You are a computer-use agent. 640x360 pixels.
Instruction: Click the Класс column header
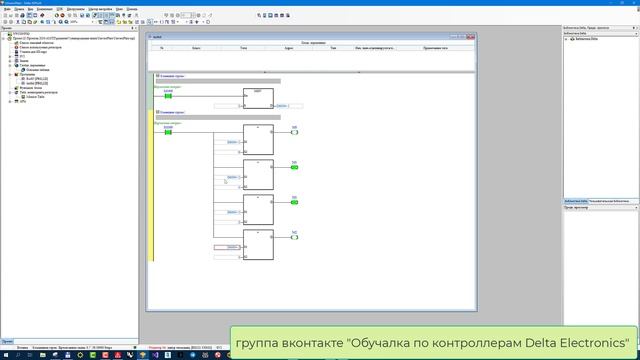coord(196,48)
